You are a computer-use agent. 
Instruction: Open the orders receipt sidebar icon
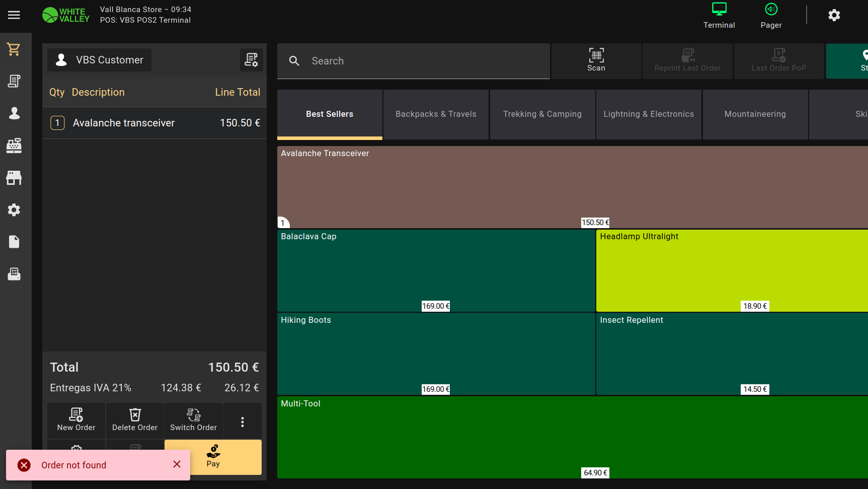[x=14, y=81]
